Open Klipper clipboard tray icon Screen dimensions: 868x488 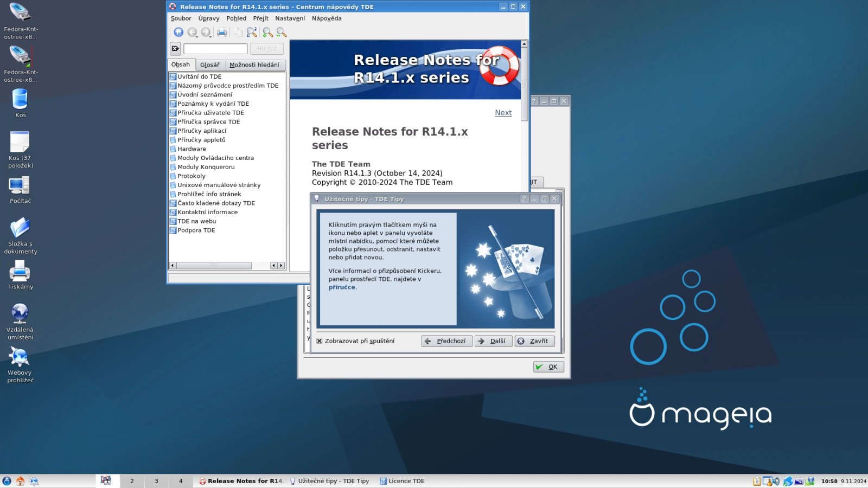(x=757, y=481)
